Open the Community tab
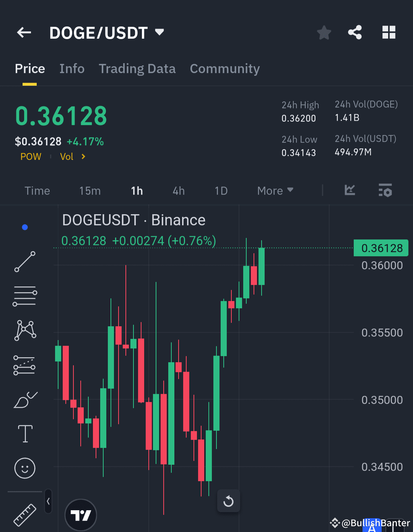413x532 pixels. [x=225, y=68]
